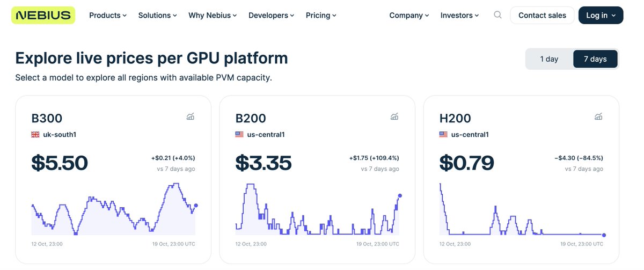Screen dimensions: 644x270
Task: Open the search magnifier icon
Action: point(497,15)
